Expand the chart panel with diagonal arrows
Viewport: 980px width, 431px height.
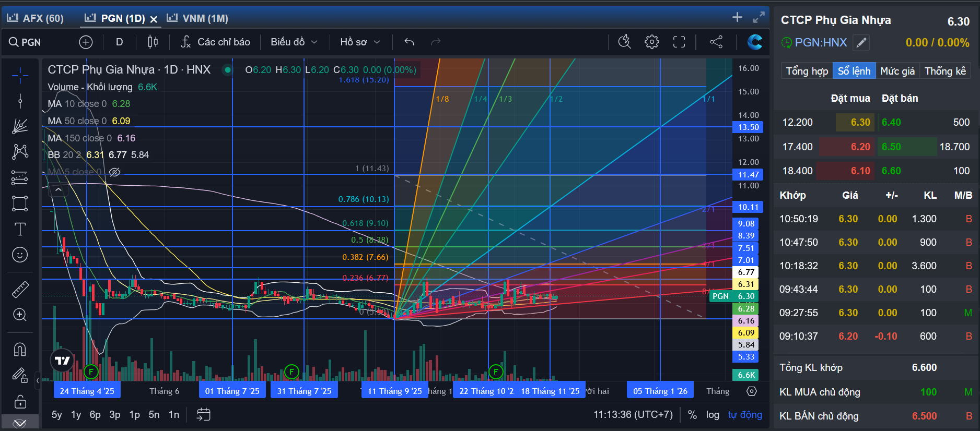pyautogui.click(x=759, y=18)
